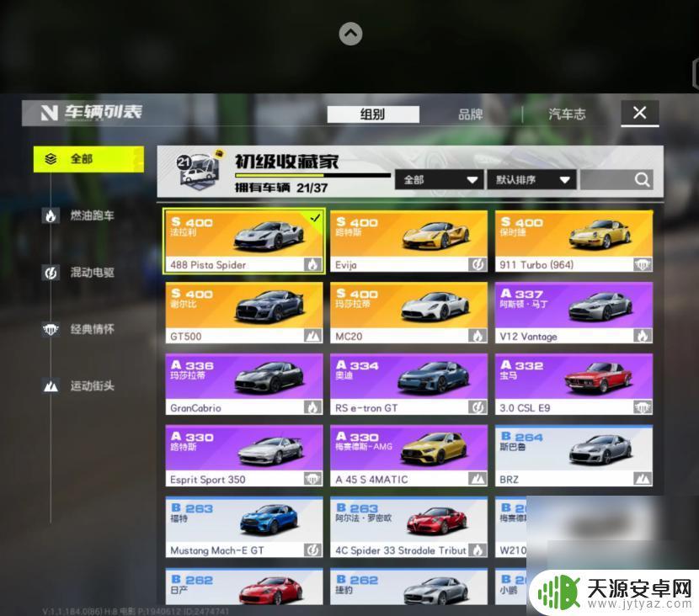
Task: Select the 经典情怀 category
Action: [92, 329]
